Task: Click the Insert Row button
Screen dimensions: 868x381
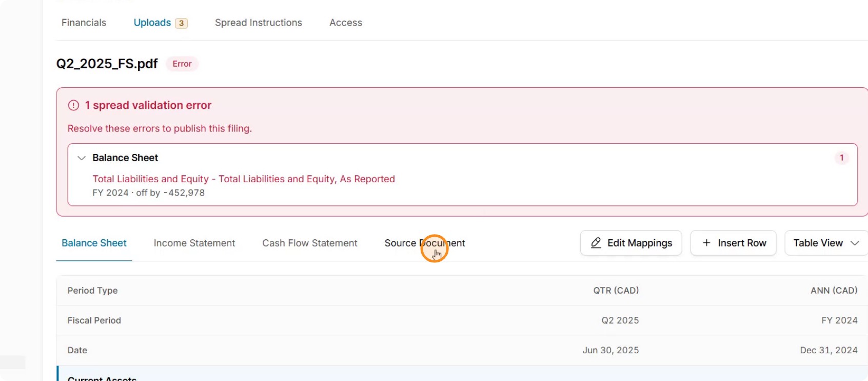Action: point(733,243)
